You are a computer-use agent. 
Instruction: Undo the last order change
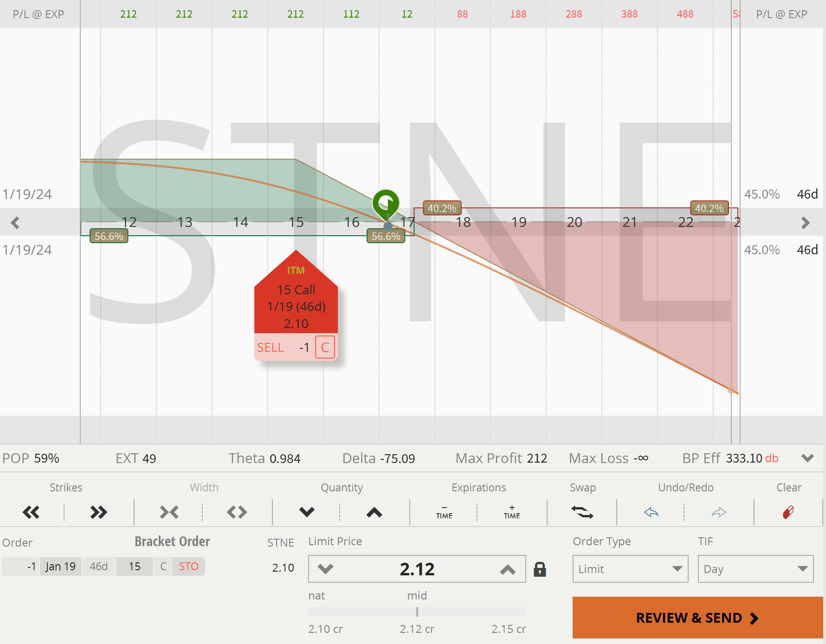pos(651,512)
